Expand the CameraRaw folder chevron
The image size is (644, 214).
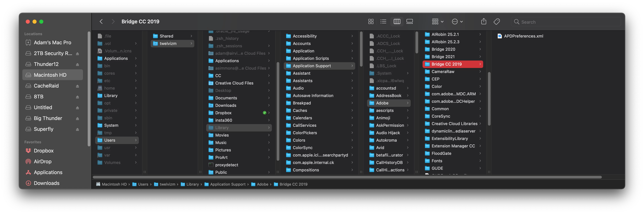[480, 72]
